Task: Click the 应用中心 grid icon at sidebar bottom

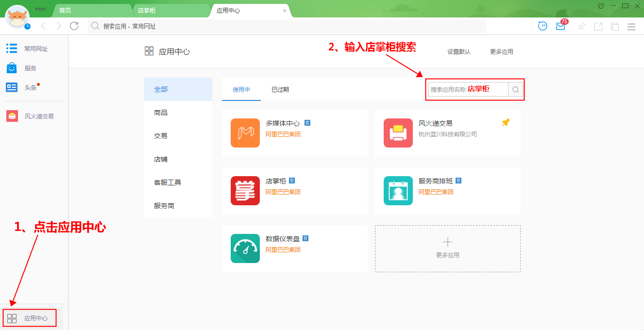Action: click(x=12, y=318)
